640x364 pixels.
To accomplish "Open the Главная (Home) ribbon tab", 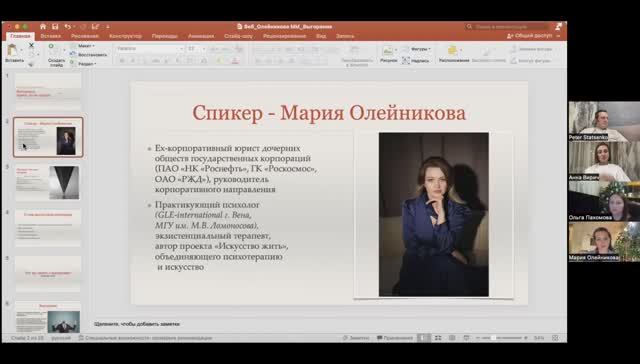I will 20,36.
